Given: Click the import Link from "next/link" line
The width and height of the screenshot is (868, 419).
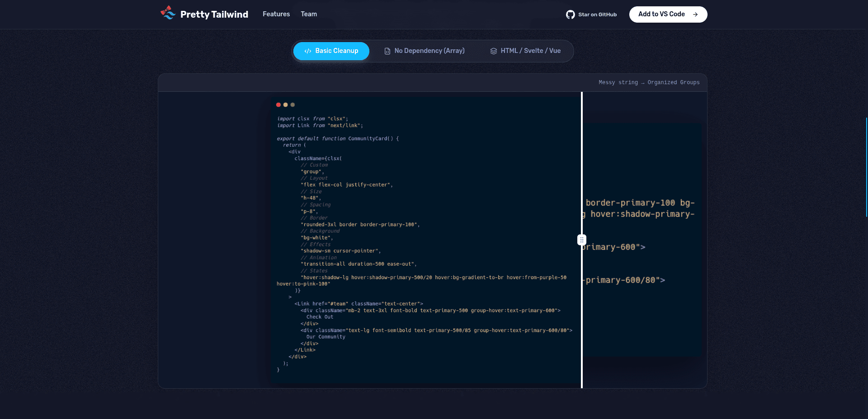Looking at the screenshot, I should 320,125.
